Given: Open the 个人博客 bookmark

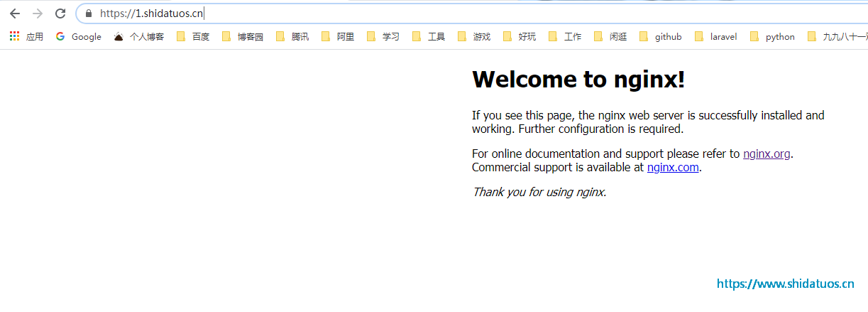Looking at the screenshot, I should tap(139, 37).
